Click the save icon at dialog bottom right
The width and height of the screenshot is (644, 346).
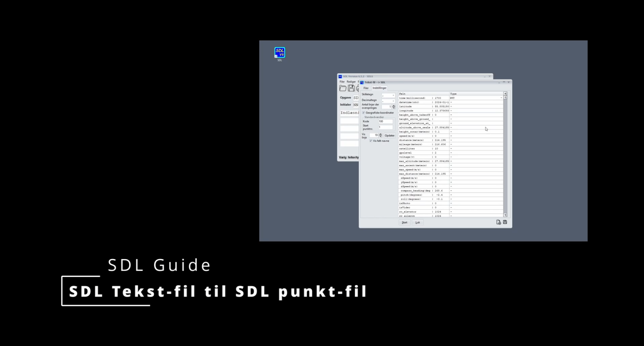[x=505, y=222]
